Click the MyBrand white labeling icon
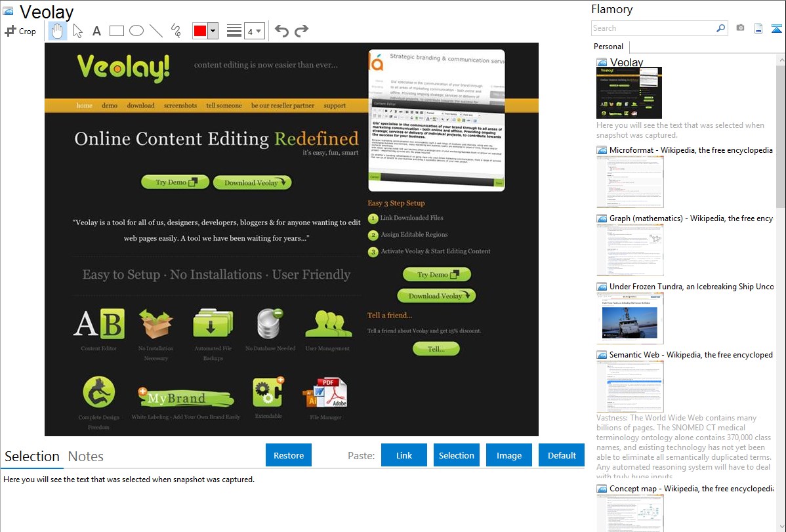 (x=186, y=397)
